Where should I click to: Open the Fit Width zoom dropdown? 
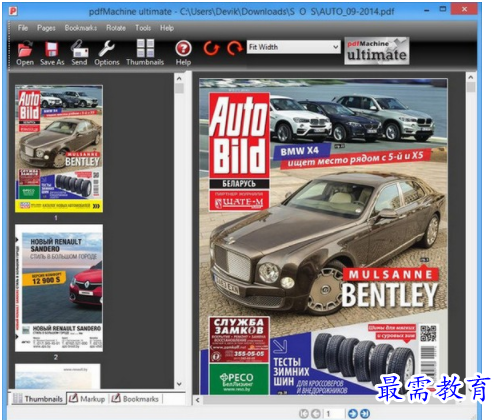coord(293,47)
